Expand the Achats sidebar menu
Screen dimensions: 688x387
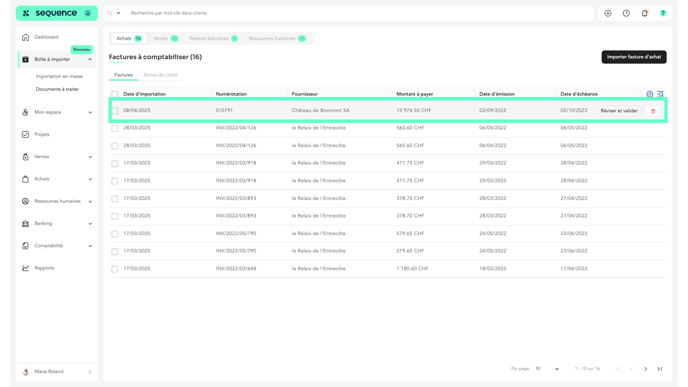click(x=90, y=179)
